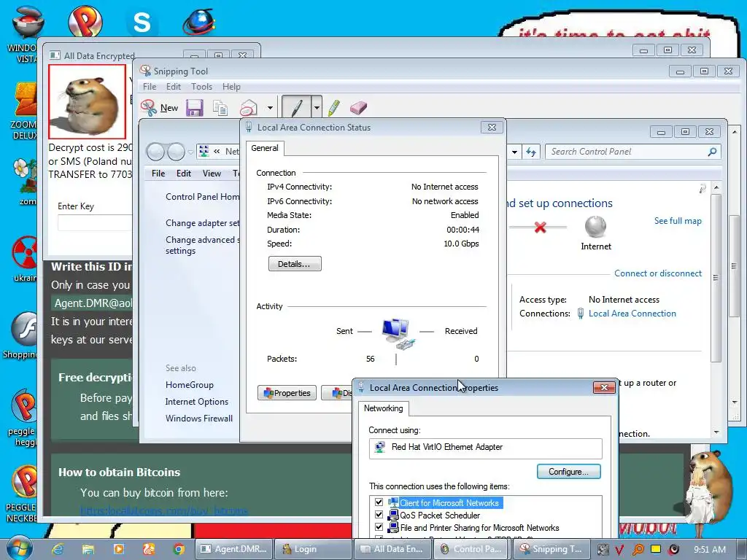Click the Control Panel help question icon
This screenshot has height=560, width=747.
pos(703,189)
